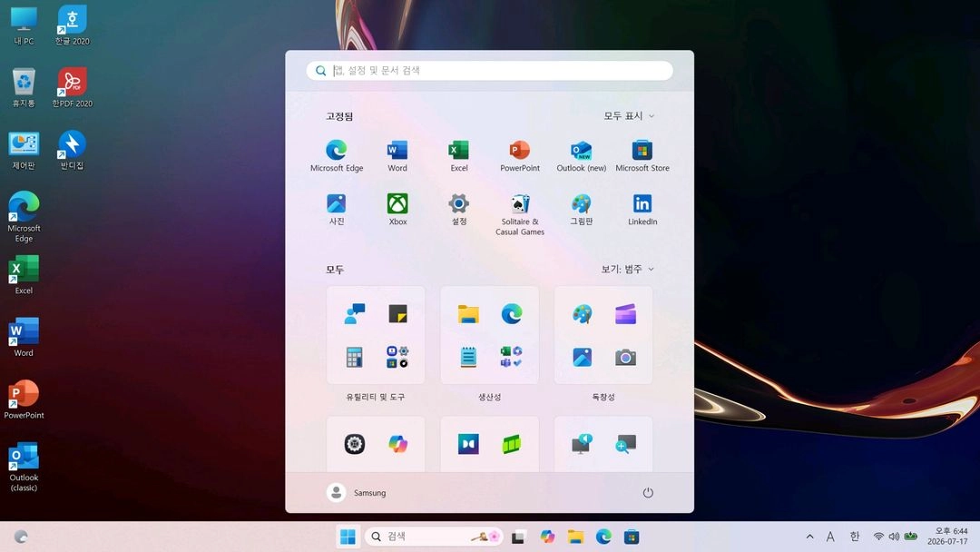Screen dimensions: 980x552
Task: Toggle 한 Korean input mode indicator
Action: coord(855,537)
